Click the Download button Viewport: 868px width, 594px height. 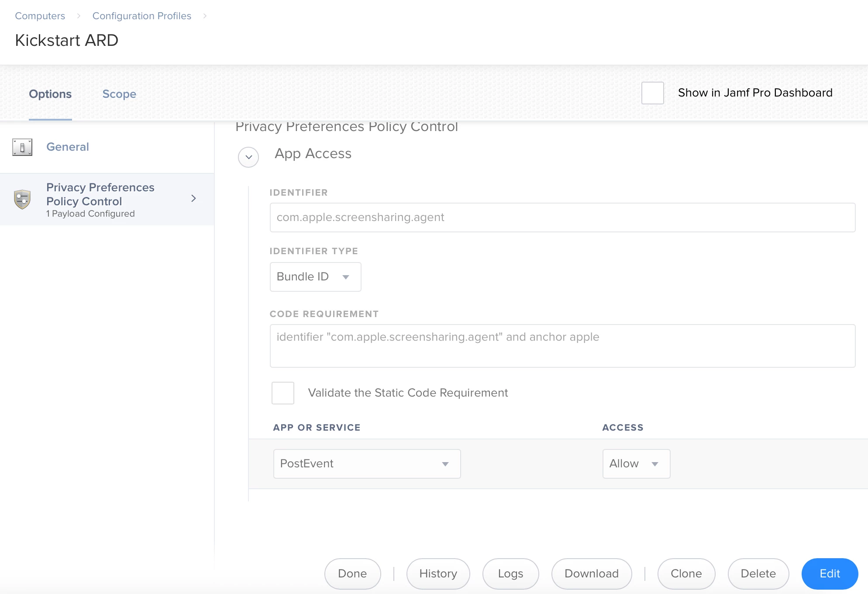tap(592, 574)
